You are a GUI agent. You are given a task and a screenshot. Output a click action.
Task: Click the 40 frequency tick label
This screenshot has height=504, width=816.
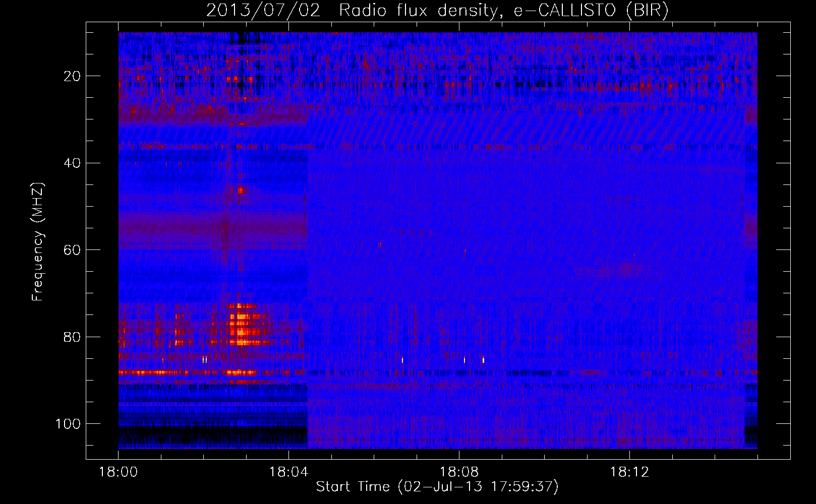click(x=73, y=163)
